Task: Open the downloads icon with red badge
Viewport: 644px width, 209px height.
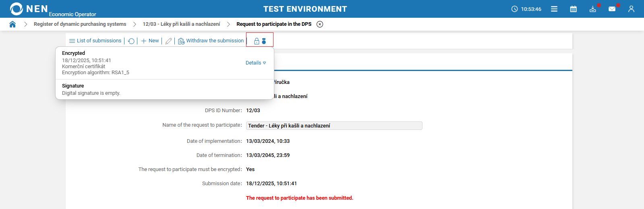Action: coord(592,9)
